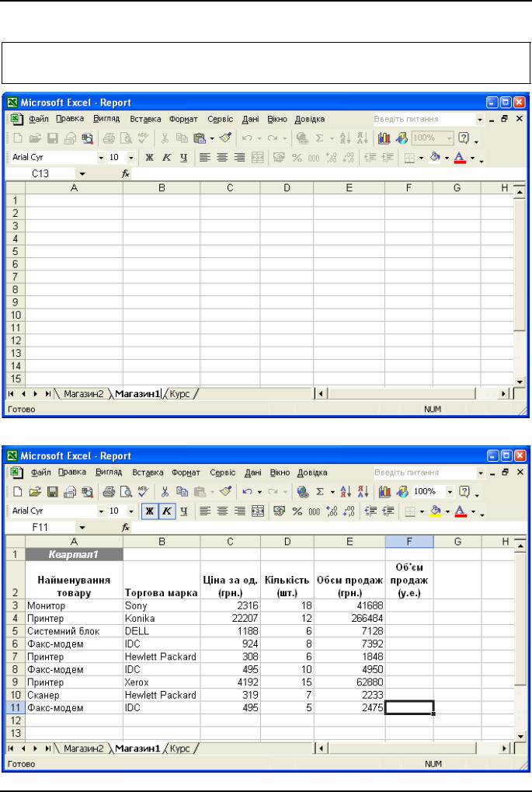Open font color dropdown arrow, data-sheet window
The image size is (532, 792).
tap(473, 511)
